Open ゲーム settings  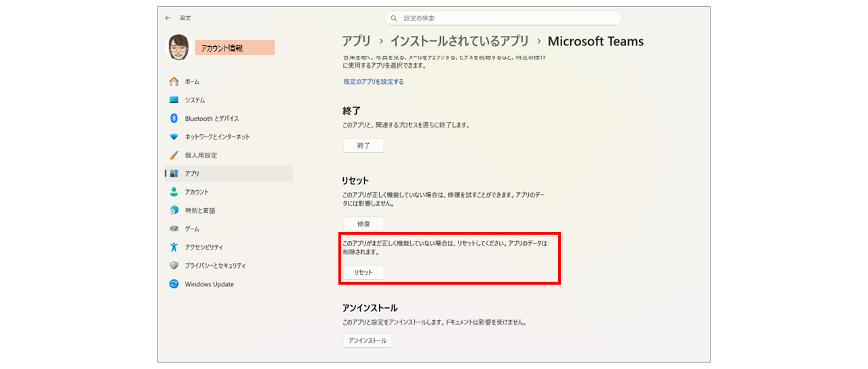pos(192,229)
